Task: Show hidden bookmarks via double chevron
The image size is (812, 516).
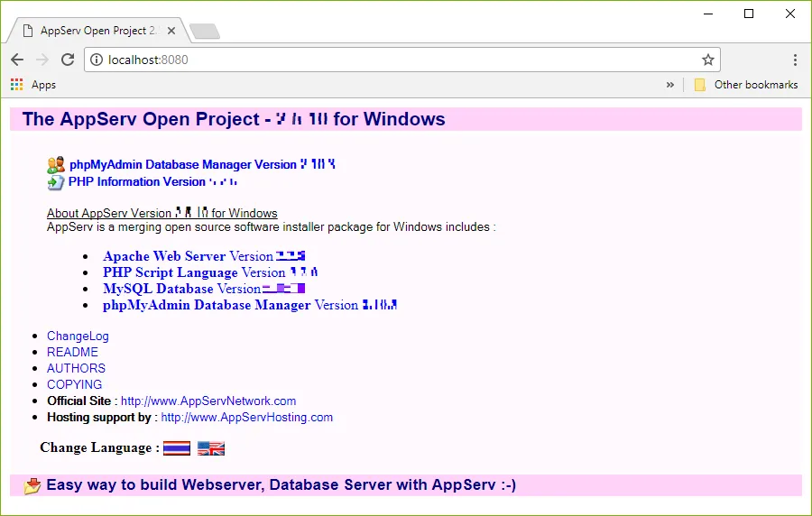Action: pos(670,85)
